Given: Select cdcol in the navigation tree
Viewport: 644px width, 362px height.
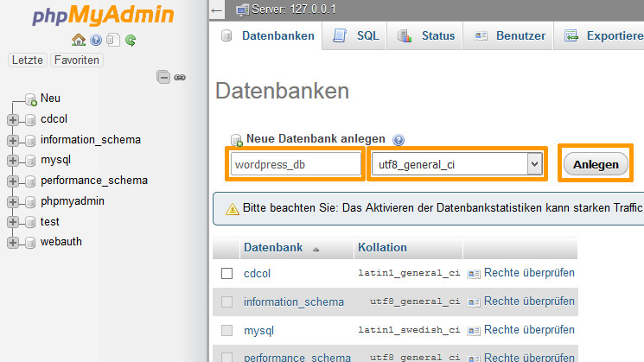Looking at the screenshot, I should coord(54,119).
